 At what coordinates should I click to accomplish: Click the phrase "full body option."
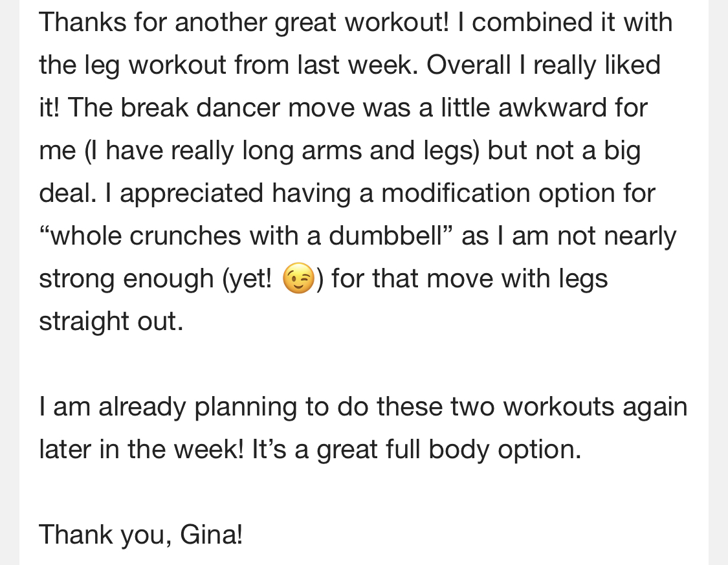point(483,449)
